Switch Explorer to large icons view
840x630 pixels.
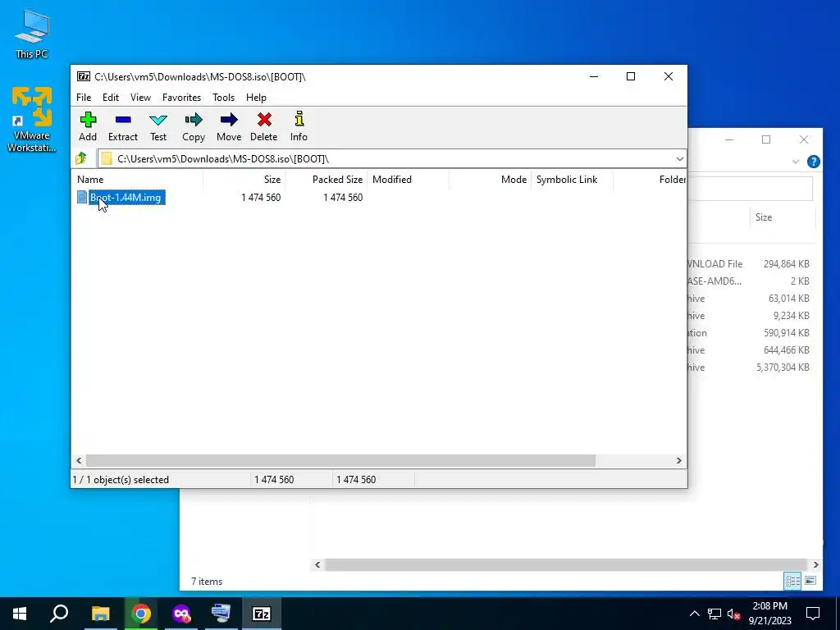click(x=810, y=581)
